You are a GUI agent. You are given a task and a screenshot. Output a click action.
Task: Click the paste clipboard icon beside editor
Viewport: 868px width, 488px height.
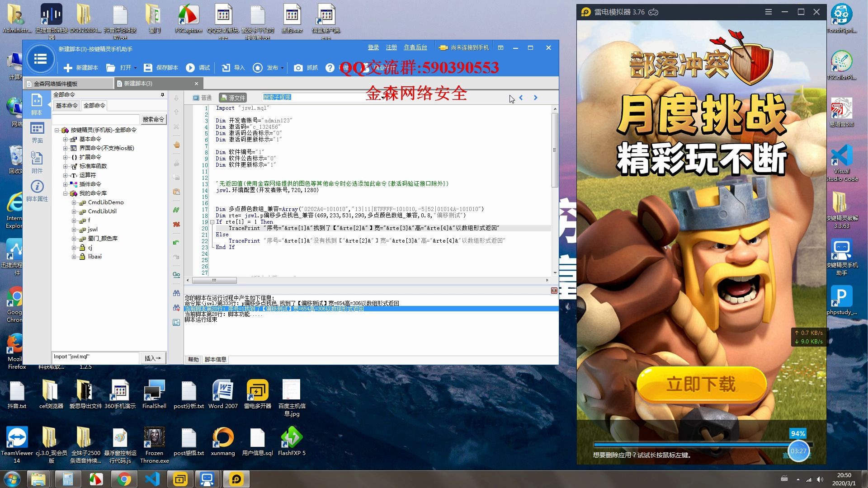(x=176, y=192)
